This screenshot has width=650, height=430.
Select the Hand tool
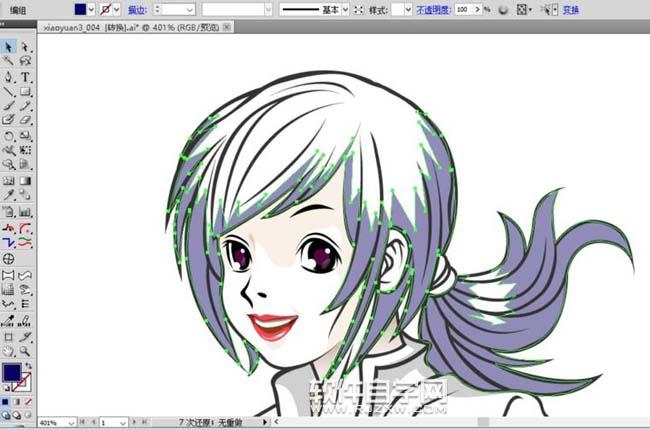8,352
